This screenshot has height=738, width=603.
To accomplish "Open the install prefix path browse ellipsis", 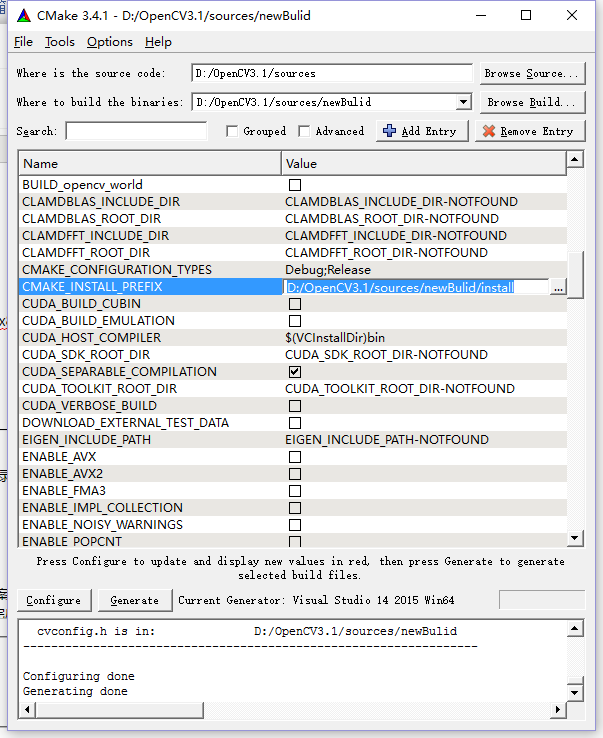I will (x=558, y=287).
